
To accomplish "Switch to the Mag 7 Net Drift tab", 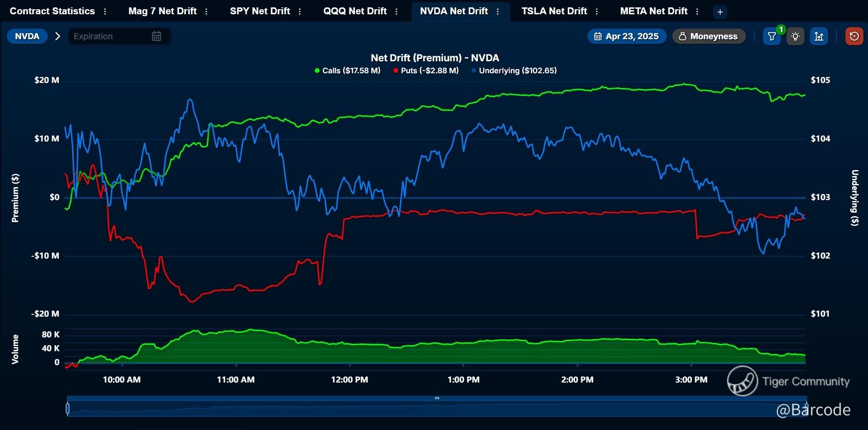I will [x=162, y=12].
